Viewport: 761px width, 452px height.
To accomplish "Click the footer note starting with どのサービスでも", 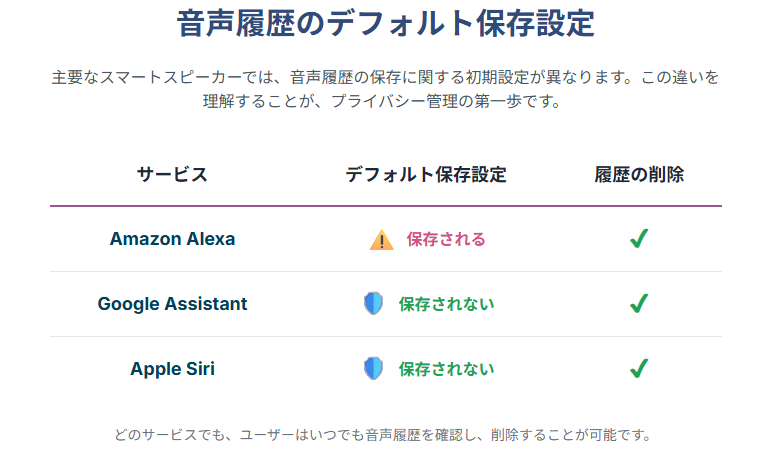I will [383, 435].
